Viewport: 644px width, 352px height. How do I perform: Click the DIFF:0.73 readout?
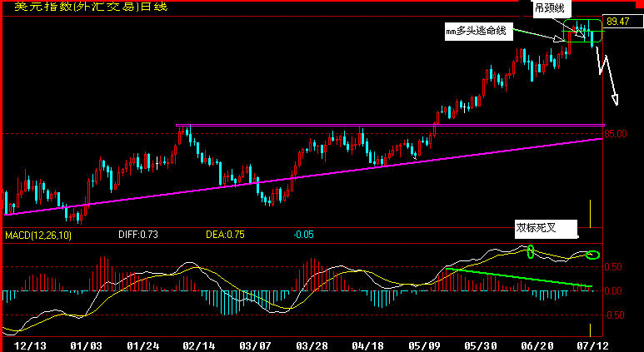(x=138, y=235)
